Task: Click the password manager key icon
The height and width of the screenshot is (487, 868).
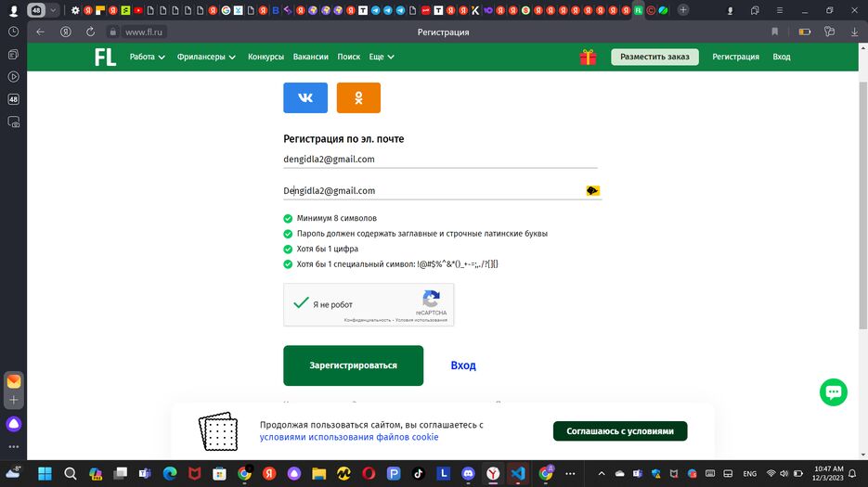Action: [x=592, y=190]
